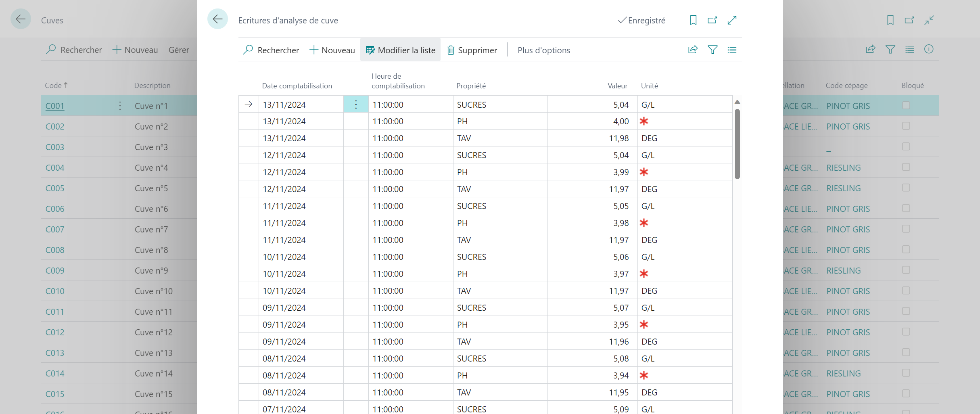Click the bookmark icon in dialog header
980x414 pixels.
pyautogui.click(x=693, y=20)
